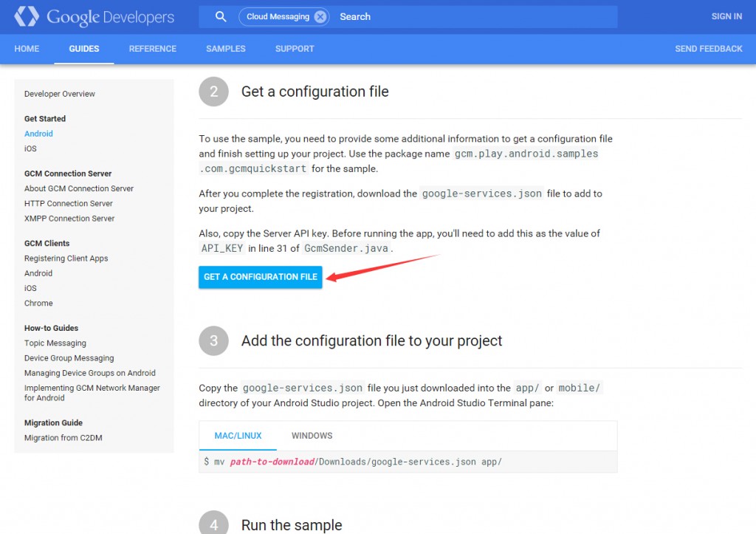Open Migration from C2DM
Screen dimensions: 756x534
click(63, 437)
